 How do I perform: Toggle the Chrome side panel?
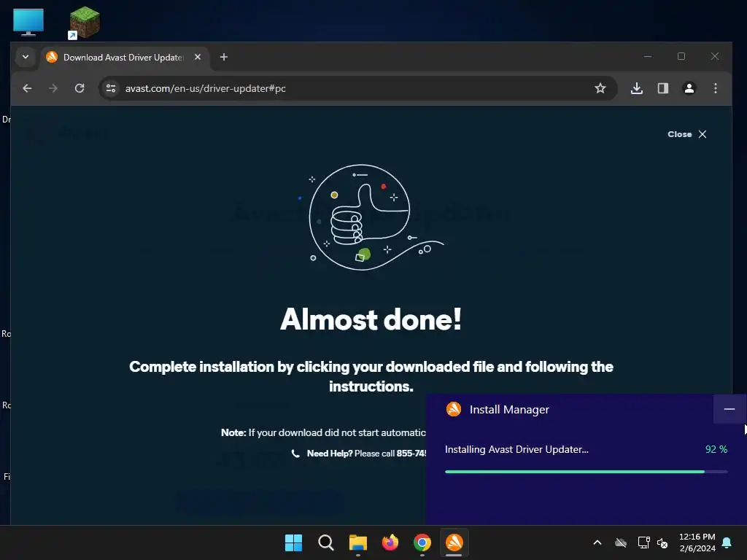click(662, 88)
